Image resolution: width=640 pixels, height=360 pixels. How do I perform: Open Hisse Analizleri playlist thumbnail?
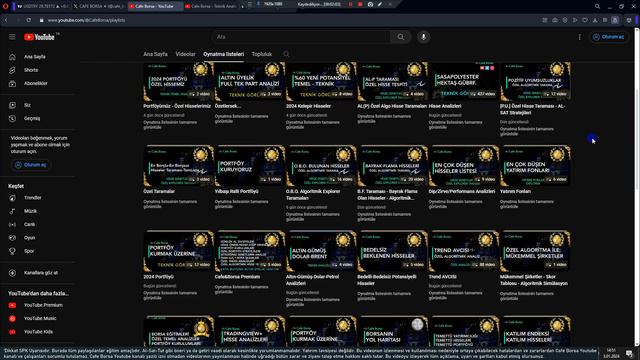pyautogui.click(x=464, y=81)
